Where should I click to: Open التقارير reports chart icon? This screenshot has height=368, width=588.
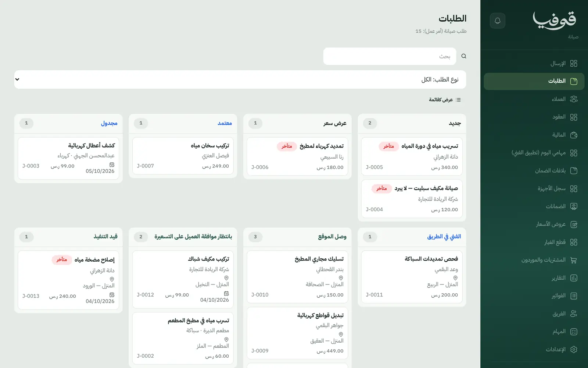pyautogui.click(x=574, y=278)
